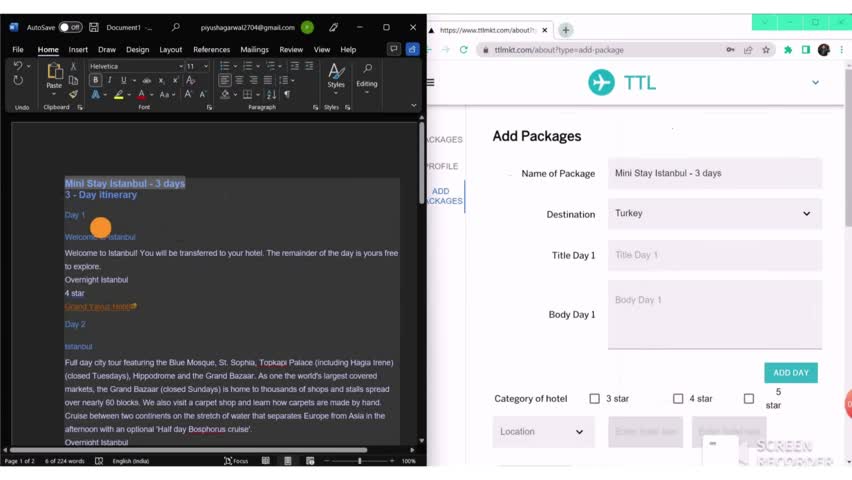This screenshot has width=852, height=480.
Task: Open browser Extensions puzzle icon
Action: [x=788, y=50]
